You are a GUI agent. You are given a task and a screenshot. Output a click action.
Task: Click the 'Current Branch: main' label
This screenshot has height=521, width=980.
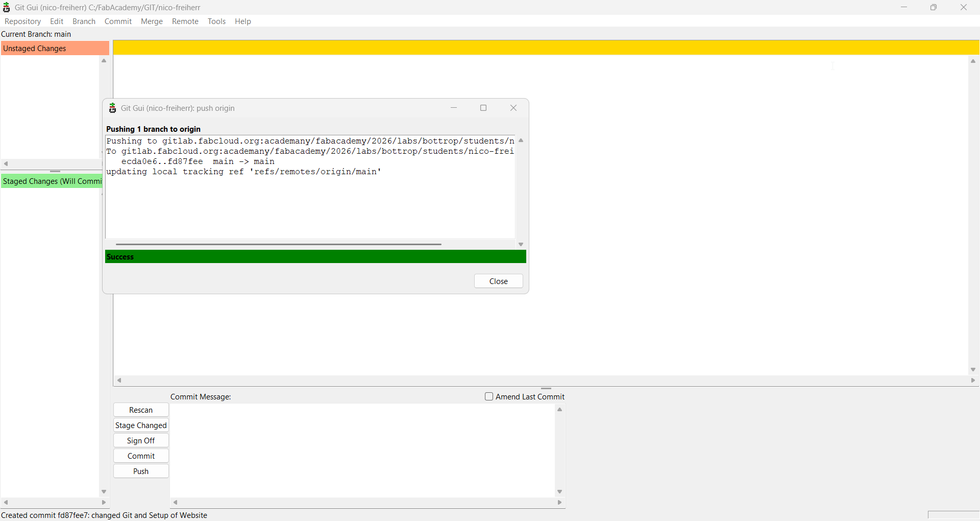point(36,34)
